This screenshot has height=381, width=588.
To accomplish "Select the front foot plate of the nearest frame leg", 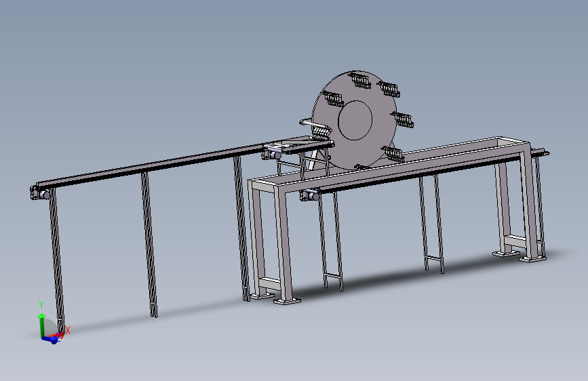I will [x=287, y=301].
